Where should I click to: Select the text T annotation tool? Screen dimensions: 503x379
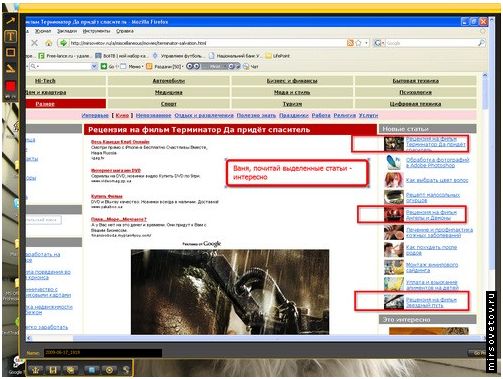[10, 36]
